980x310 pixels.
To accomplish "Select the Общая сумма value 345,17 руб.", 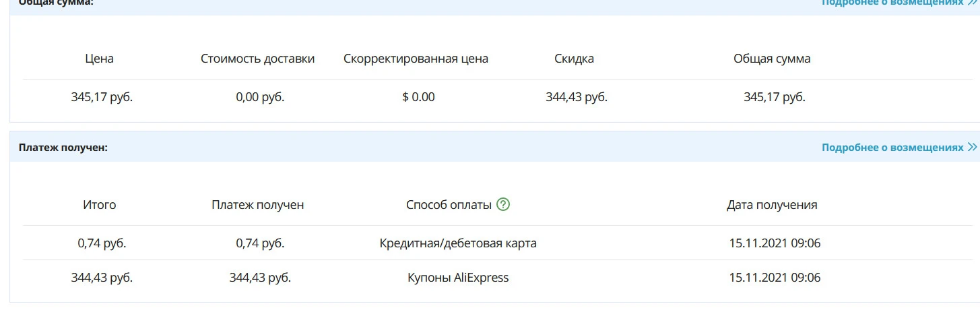I will [x=775, y=97].
